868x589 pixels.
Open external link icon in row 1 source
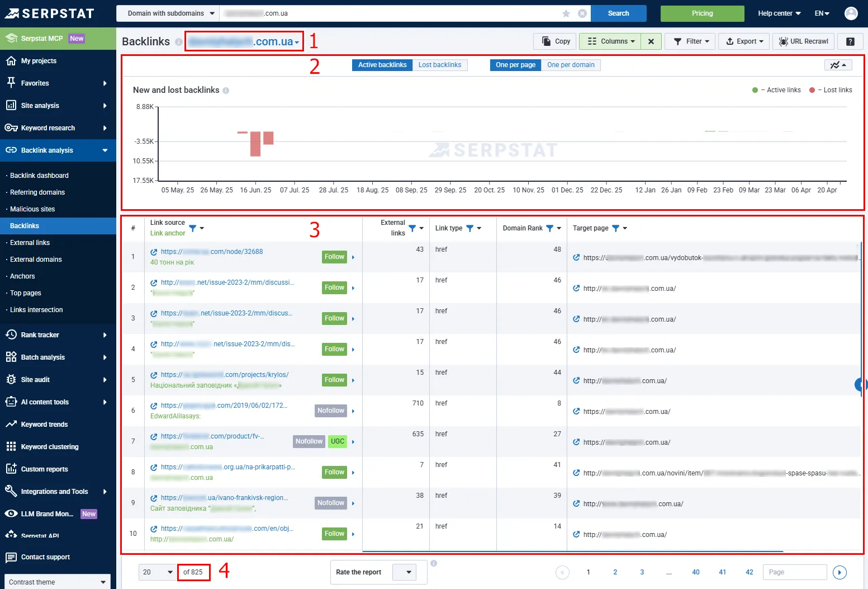[x=154, y=252]
